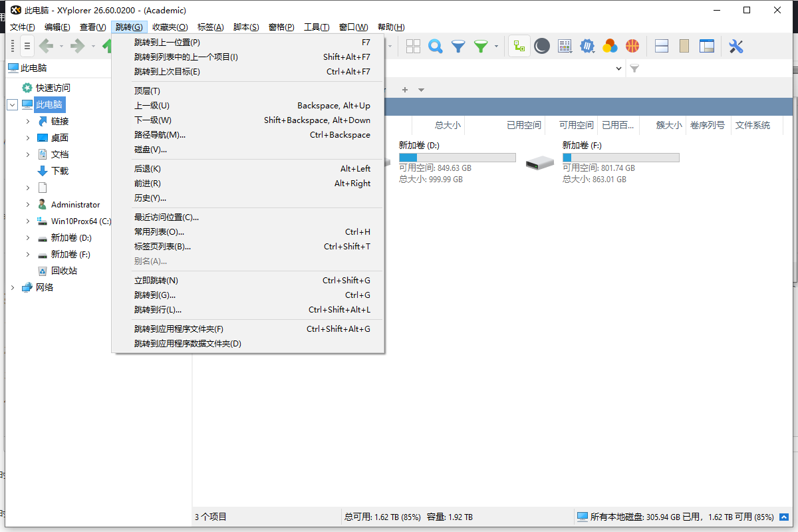Click the tiles view icon on the toolbar

pyautogui.click(x=413, y=46)
